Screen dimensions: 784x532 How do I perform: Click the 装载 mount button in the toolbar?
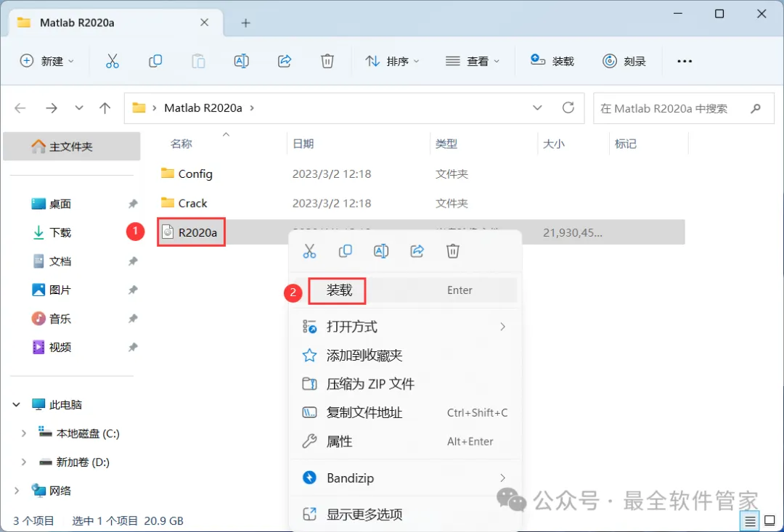[x=552, y=61]
